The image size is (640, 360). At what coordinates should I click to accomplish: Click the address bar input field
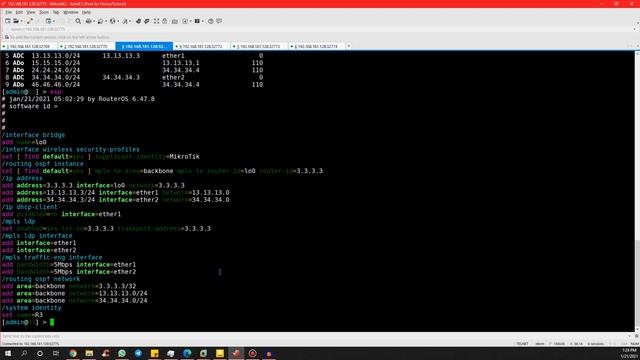tap(318, 29)
